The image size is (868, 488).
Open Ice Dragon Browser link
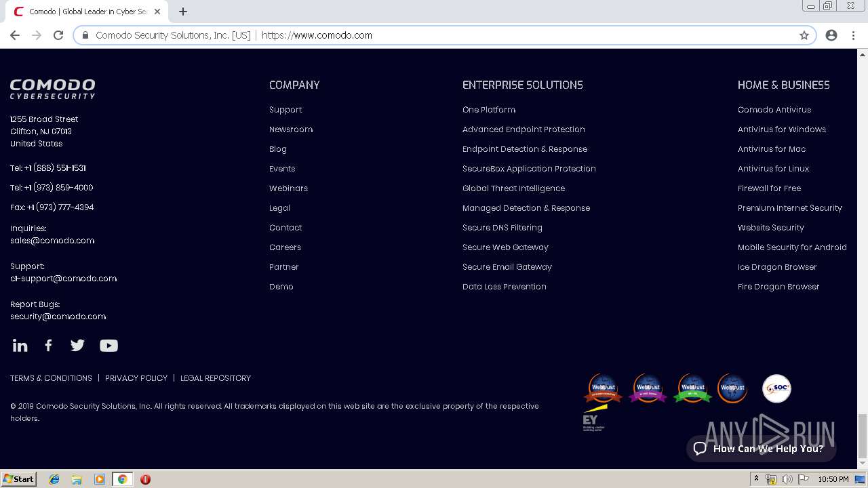[x=777, y=267]
